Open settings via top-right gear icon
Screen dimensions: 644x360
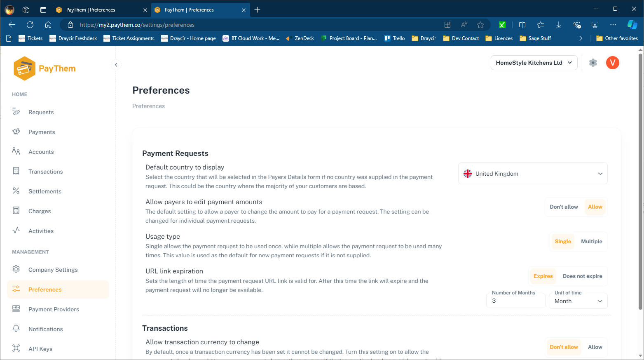(x=593, y=63)
